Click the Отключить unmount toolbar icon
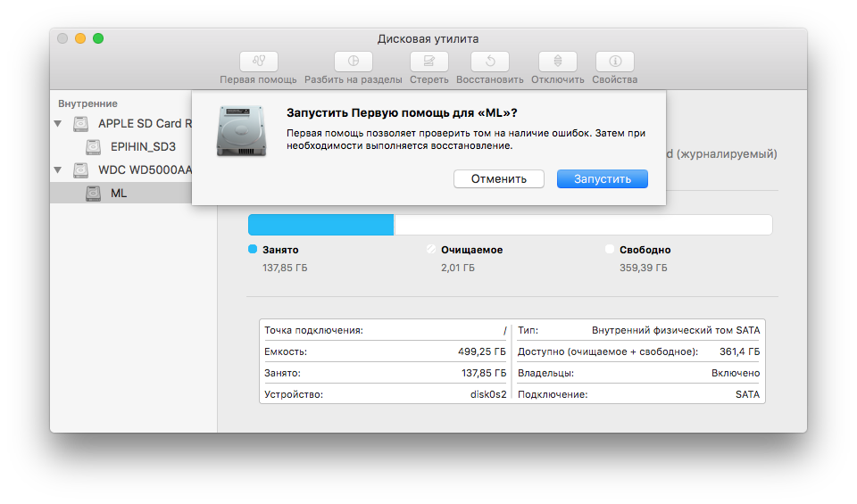 [557, 62]
